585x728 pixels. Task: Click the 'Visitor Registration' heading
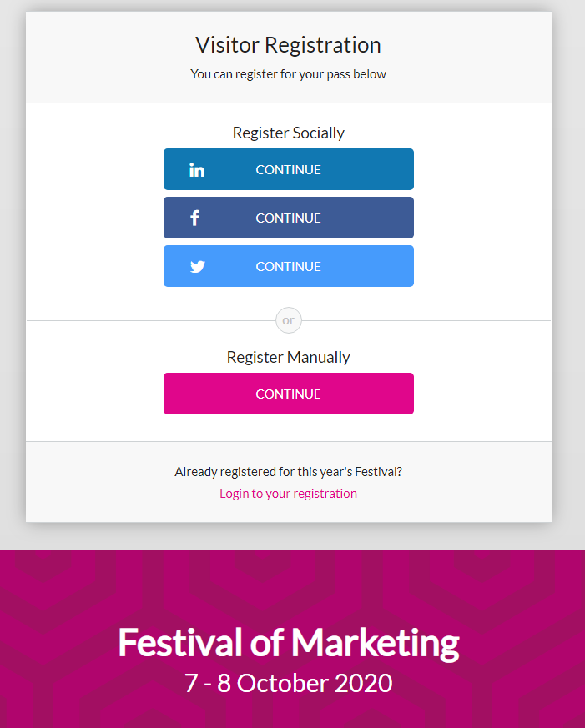point(288,45)
